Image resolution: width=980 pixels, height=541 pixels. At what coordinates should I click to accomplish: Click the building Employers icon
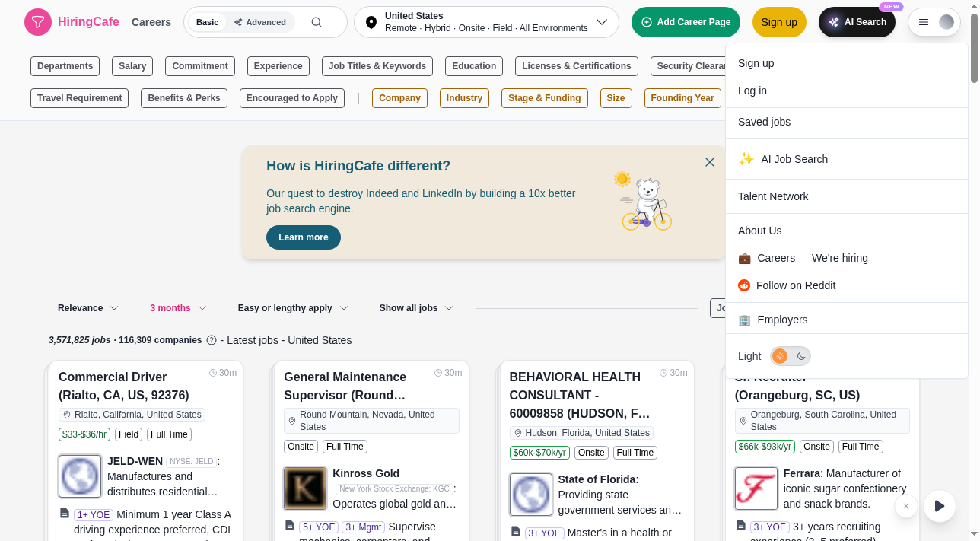coord(745,320)
